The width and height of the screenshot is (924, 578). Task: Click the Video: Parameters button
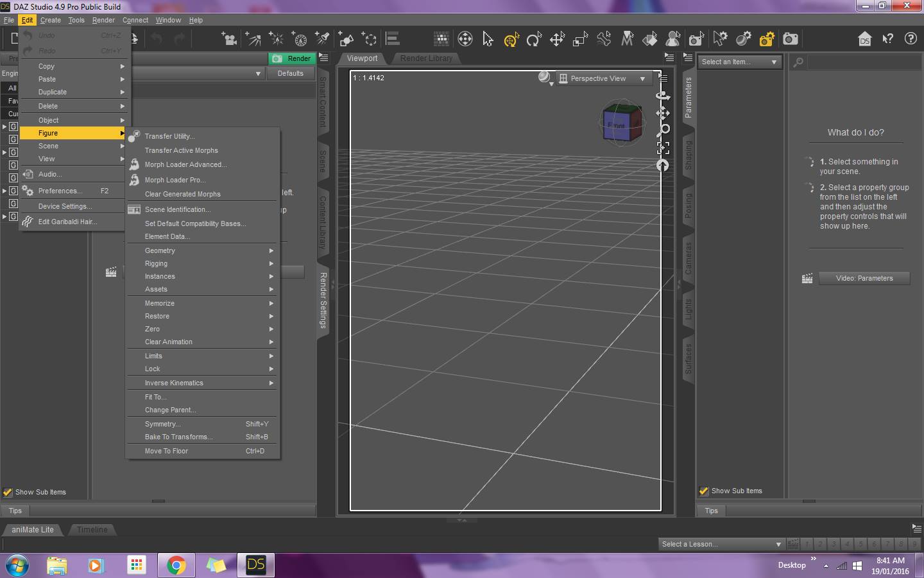pyautogui.click(x=864, y=278)
